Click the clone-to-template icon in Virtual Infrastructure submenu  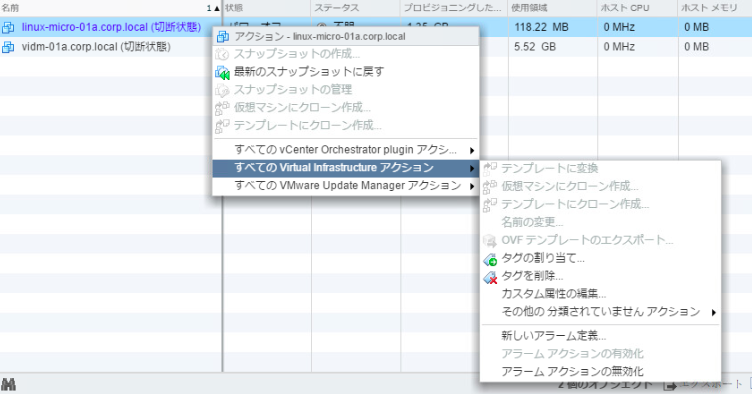coord(490,204)
